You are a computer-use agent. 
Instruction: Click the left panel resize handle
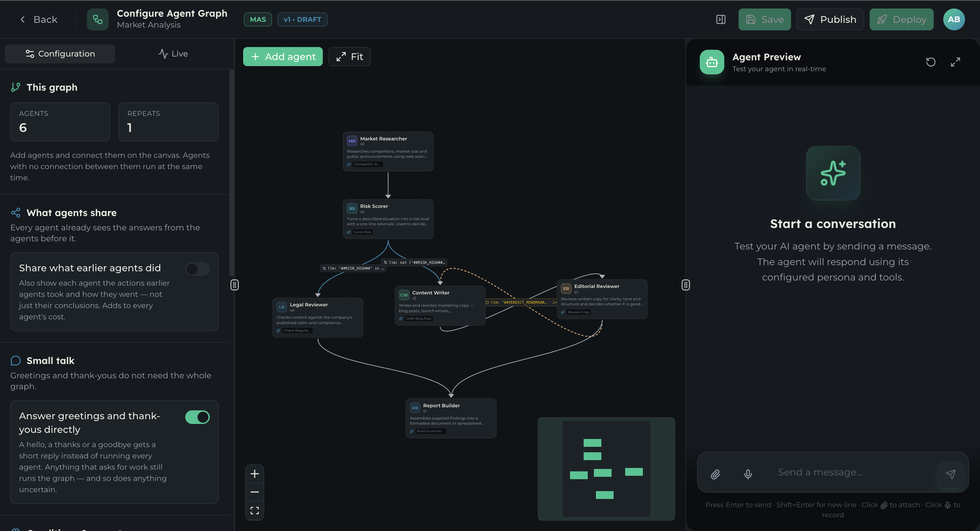234,285
